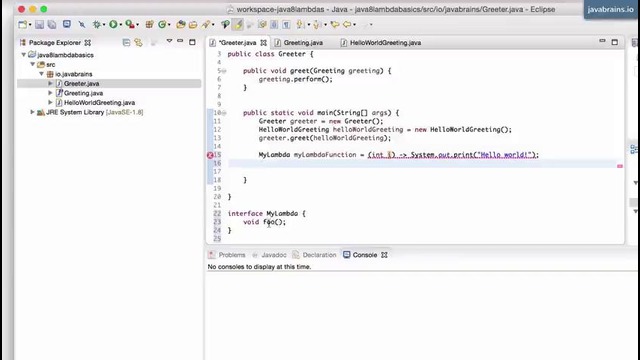Screen dimensions: 640x360
Task: Open a terminal/console from the toolbar monitor icon
Action: click(x=67, y=24)
